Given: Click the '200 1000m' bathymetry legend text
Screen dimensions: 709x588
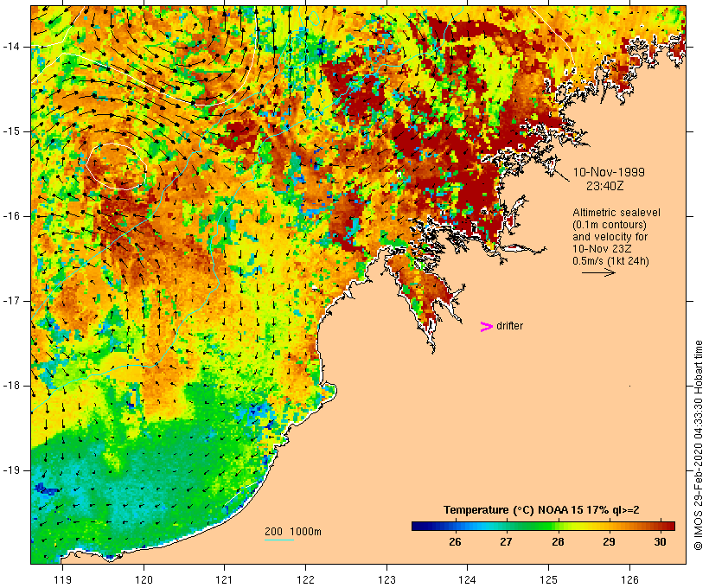Looking at the screenshot, I should pyautogui.click(x=293, y=532).
